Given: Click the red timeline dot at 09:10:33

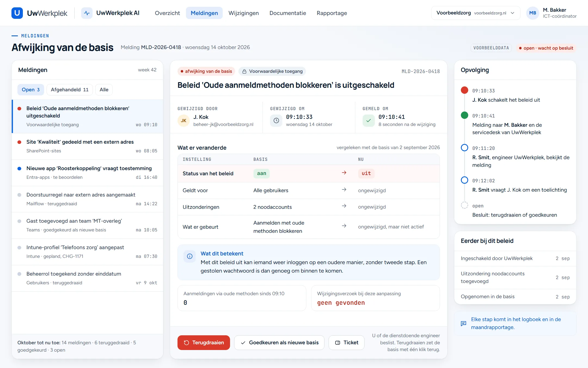Looking at the screenshot, I should [x=464, y=90].
